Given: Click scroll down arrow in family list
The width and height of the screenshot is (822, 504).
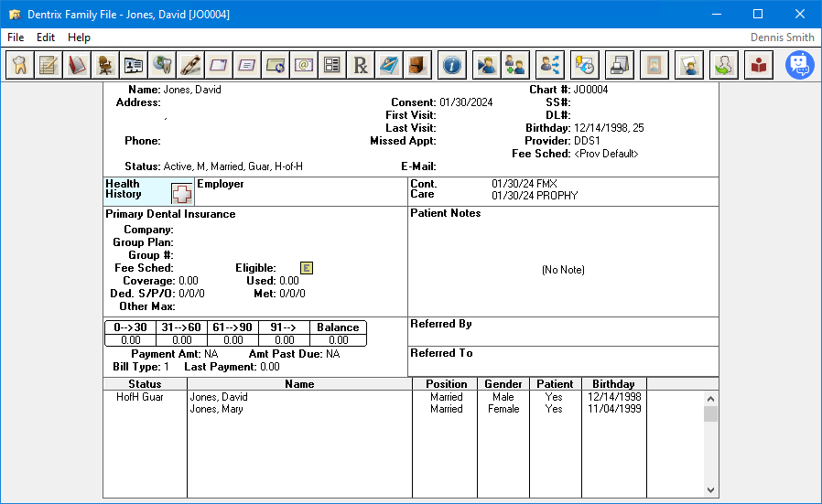Looking at the screenshot, I should (711, 489).
